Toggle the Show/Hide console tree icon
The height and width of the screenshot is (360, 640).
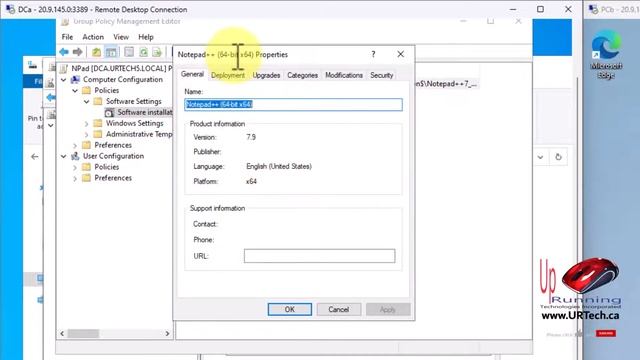[x=111, y=52]
